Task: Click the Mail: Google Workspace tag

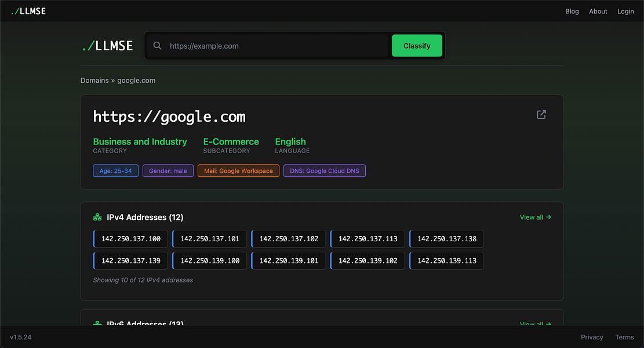Action: pos(238,171)
